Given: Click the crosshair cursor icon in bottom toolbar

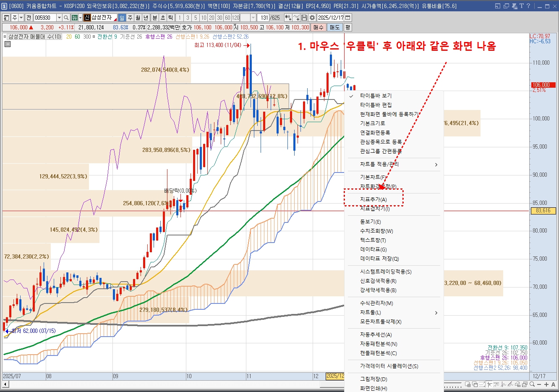Looking at the screenshot, I should [x=489, y=384].
